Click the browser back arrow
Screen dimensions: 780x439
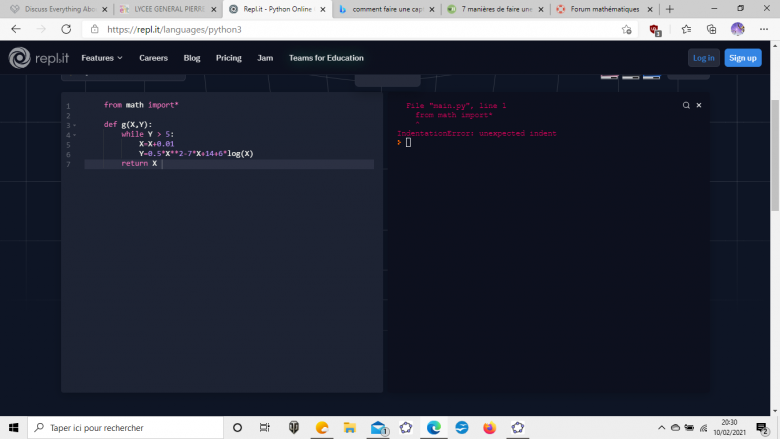point(16,29)
